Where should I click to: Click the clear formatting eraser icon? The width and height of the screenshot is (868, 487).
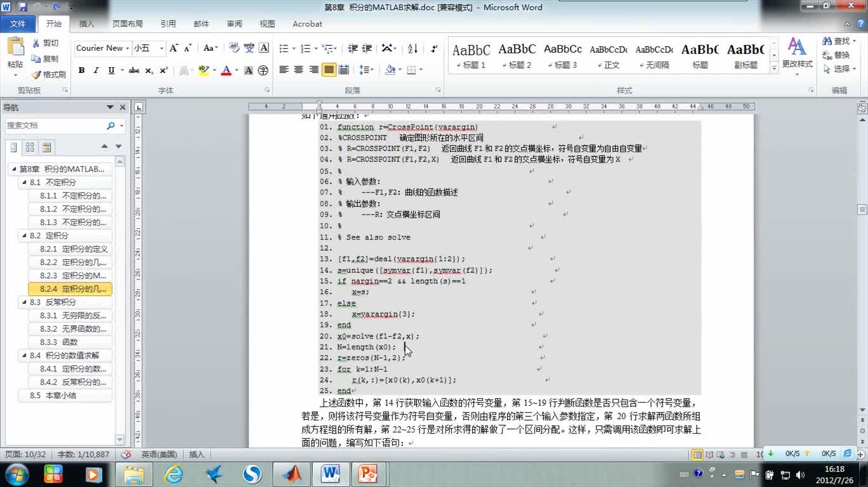tap(233, 48)
